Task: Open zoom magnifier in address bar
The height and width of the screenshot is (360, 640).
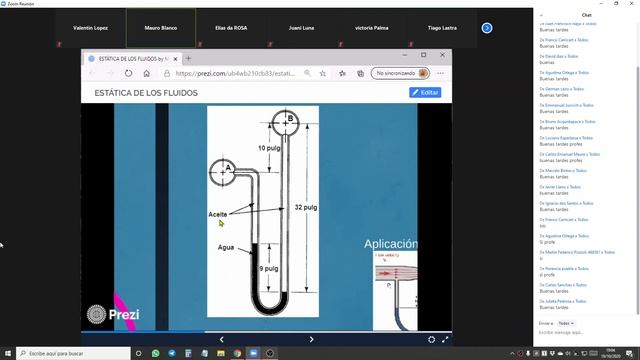Action: click(x=307, y=73)
